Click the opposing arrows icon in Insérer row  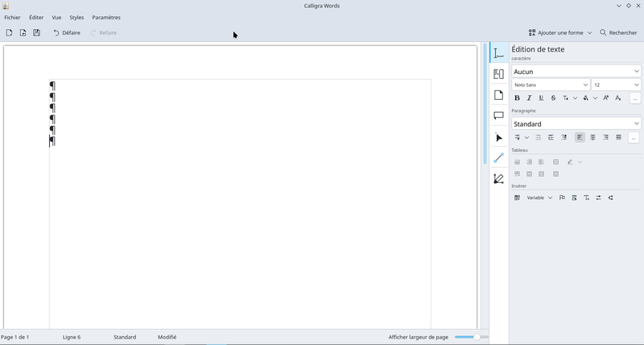[598, 197]
